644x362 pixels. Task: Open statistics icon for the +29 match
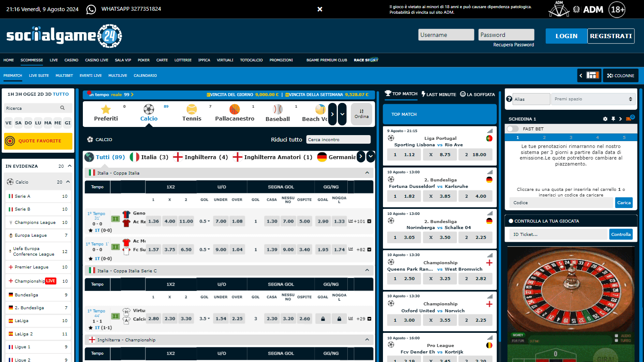351,319
